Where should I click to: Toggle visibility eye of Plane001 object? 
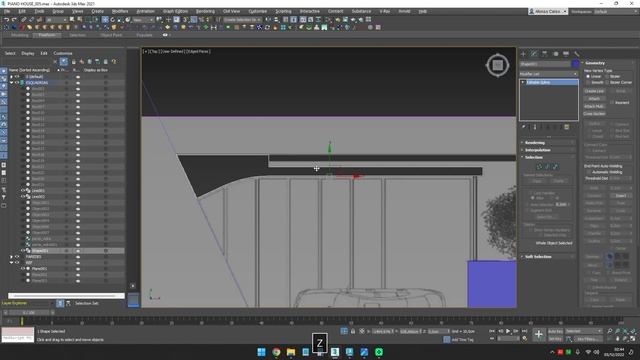[23, 269]
